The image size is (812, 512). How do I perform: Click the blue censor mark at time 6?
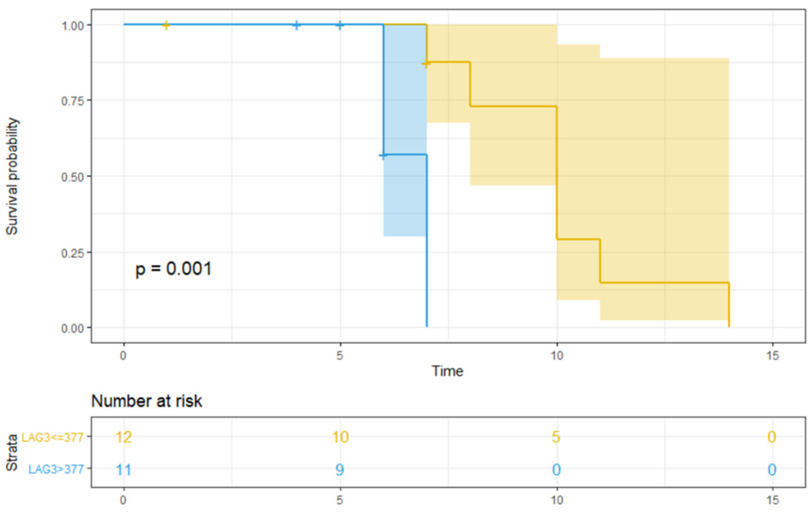coord(383,155)
